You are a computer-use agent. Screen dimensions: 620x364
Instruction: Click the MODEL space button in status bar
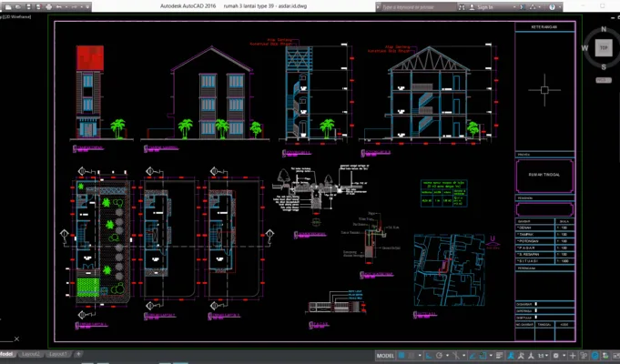click(x=385, y=356)
